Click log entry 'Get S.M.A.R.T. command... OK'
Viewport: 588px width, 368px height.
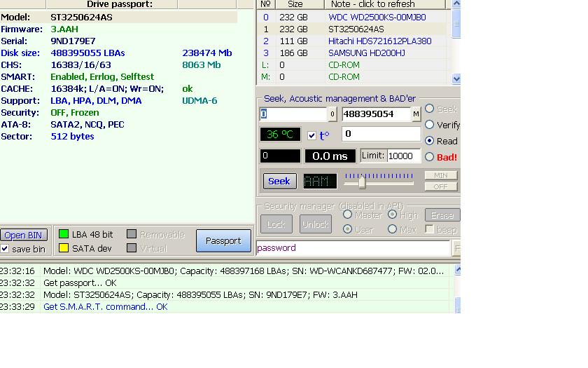pyautogui.click(x=106, y=307)
